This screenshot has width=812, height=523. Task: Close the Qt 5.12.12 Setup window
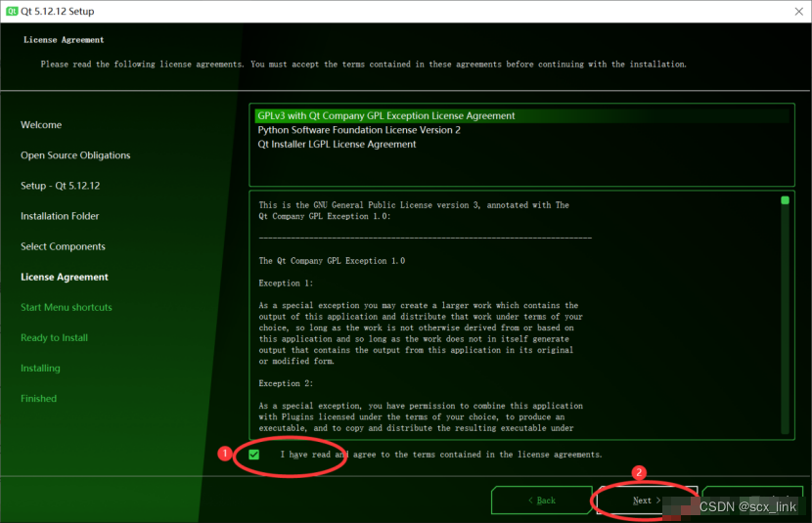click(x=798, y=12)
